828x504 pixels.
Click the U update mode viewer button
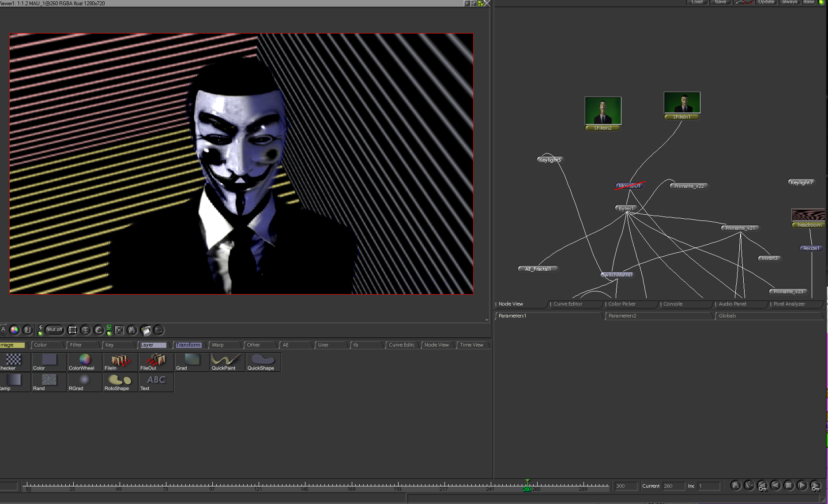pos(28,330)
